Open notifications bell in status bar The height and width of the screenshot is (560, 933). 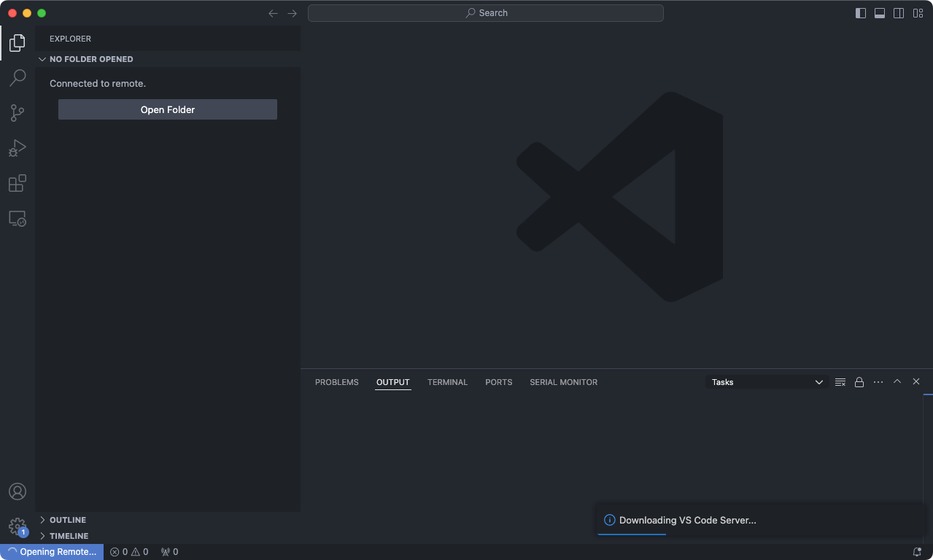click(917, 552)
